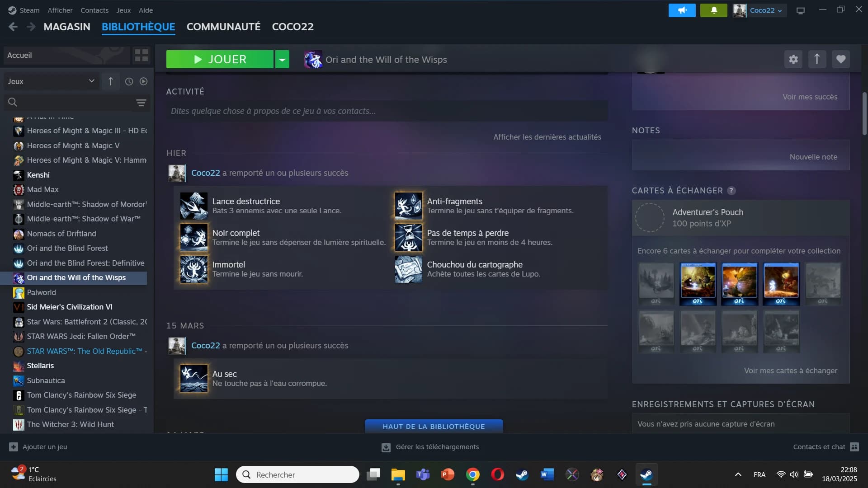Switch library to grid collections view
This screenshot has width=868, height=488.
142,55
